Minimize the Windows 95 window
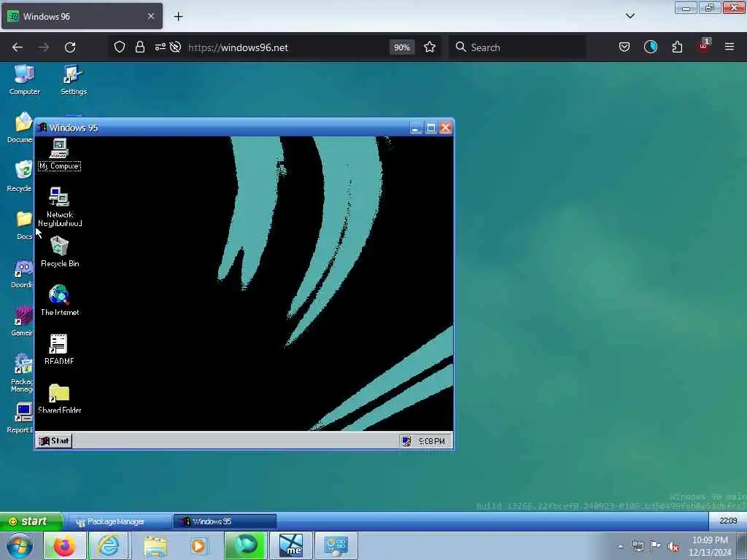Screen dimensions: 747x560 click(x=416, y=128)
